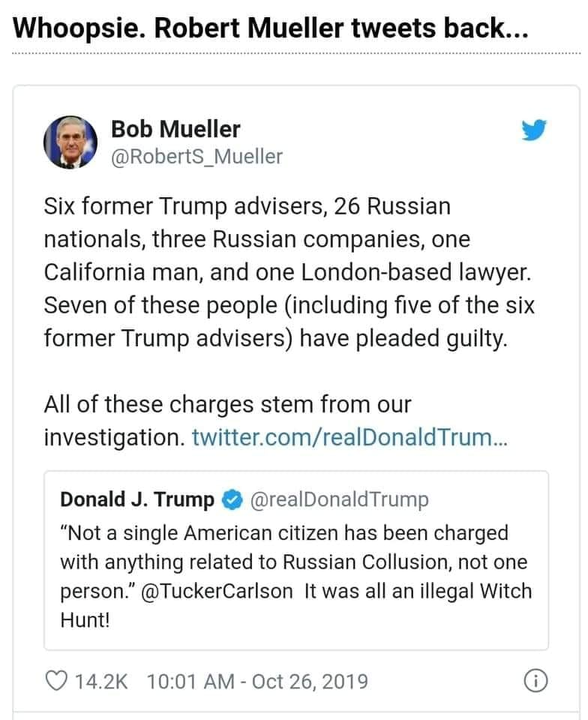Click the "All of these charges stem" sentence
Screen dimensions: 588x720
tap(227, 404)
